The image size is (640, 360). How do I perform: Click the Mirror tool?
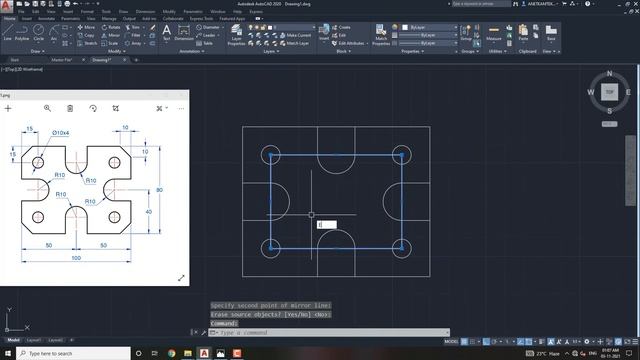[x=111, y=35]
